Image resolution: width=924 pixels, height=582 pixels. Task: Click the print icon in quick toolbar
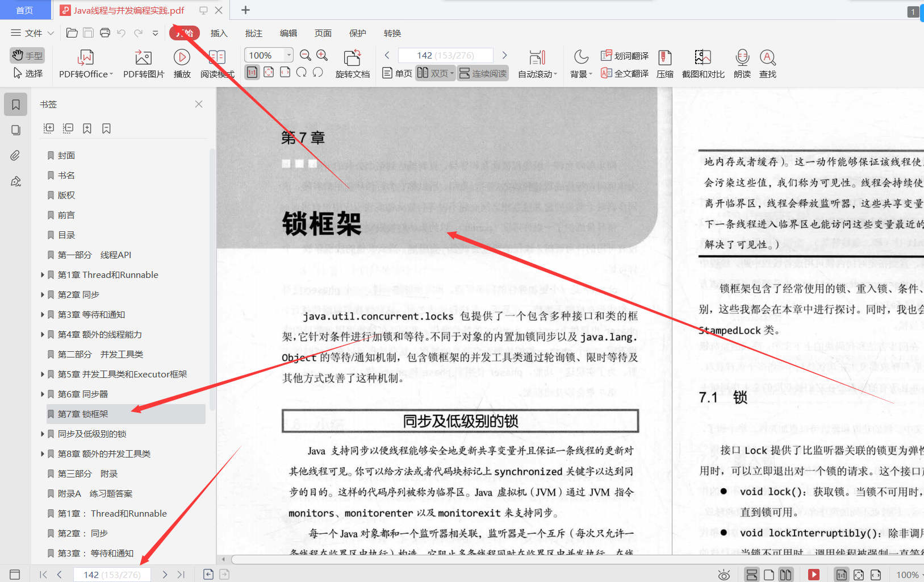[104, 33]
